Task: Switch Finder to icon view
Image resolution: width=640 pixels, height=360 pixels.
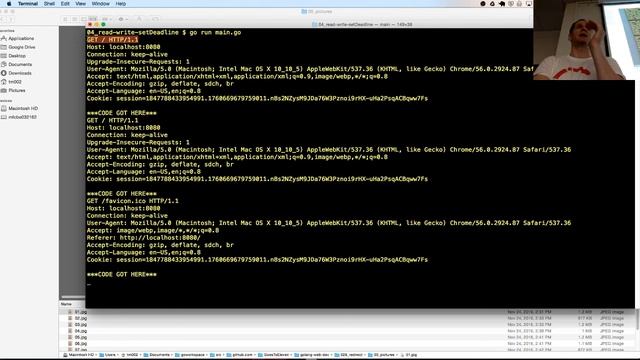Action: point(65,19)
